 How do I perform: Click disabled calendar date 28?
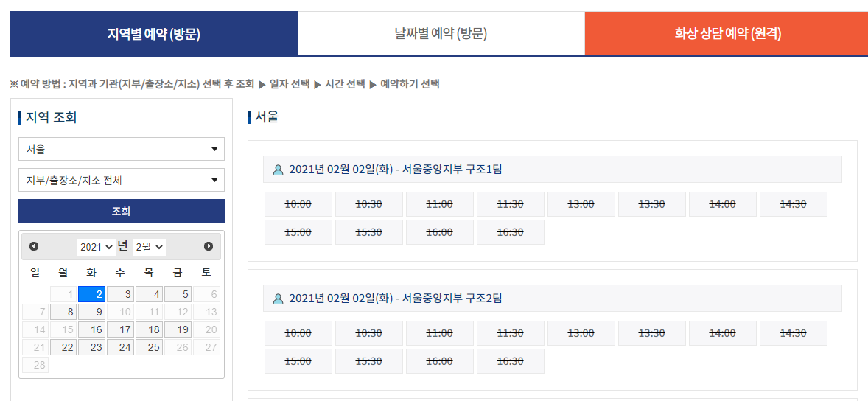click(35, 365)
